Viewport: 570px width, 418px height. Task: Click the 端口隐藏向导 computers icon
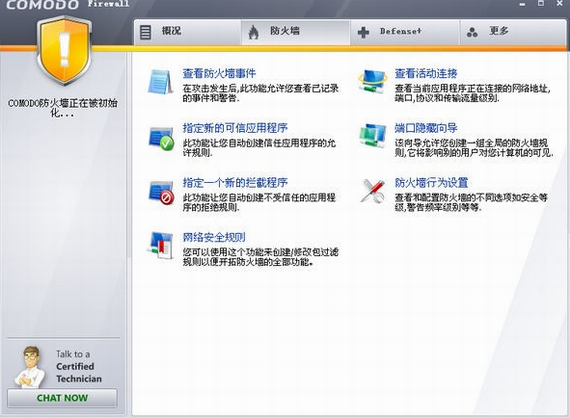[372, 136]
